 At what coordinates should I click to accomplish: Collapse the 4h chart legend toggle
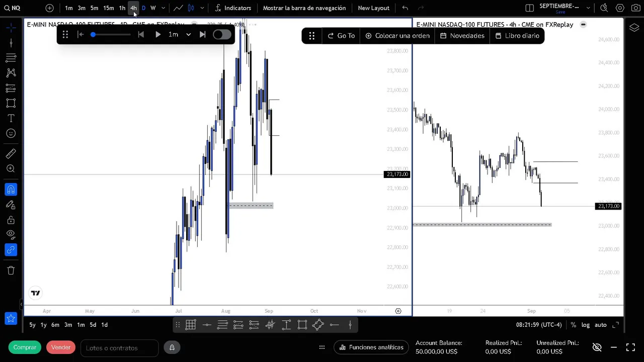point(583,25)
